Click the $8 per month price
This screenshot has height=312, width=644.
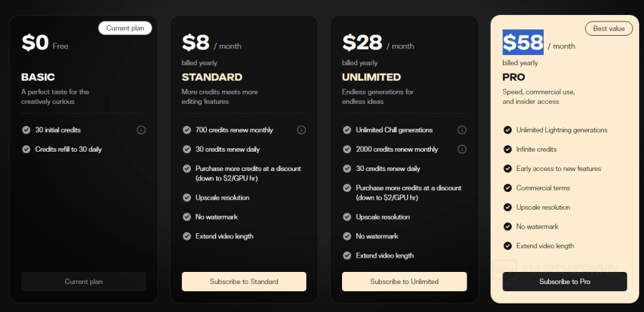pos(212,43)
